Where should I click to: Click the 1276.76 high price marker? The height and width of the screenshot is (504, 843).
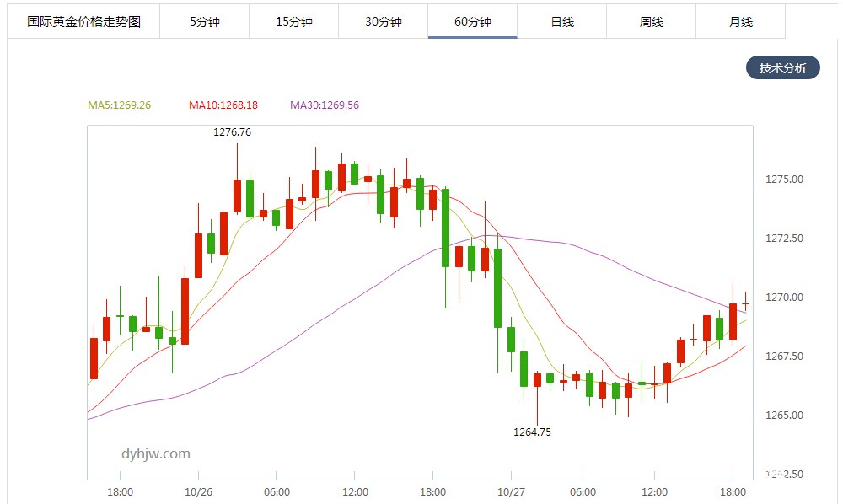click(232, 132)
